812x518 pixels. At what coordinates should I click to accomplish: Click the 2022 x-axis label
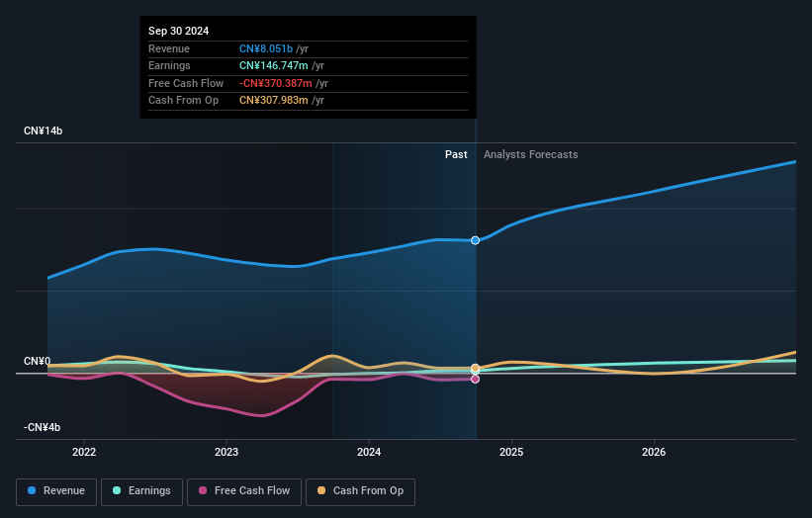[x=84, y=453]
